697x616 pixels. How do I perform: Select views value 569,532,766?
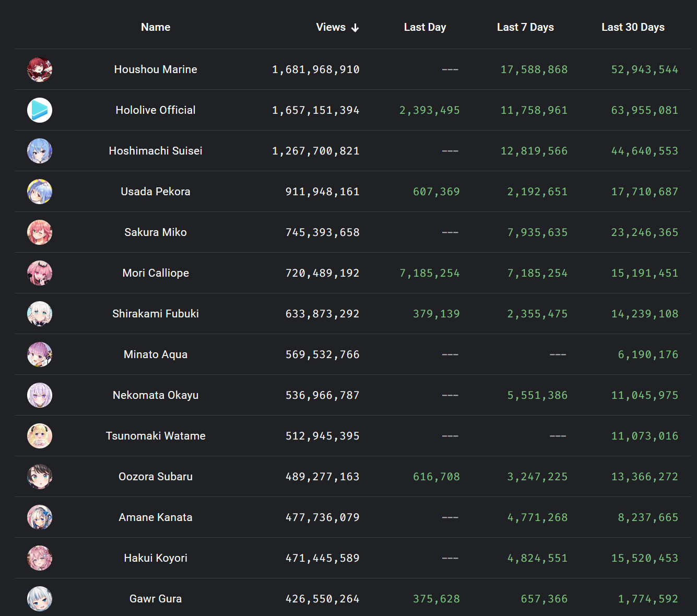tap(323, 354)
